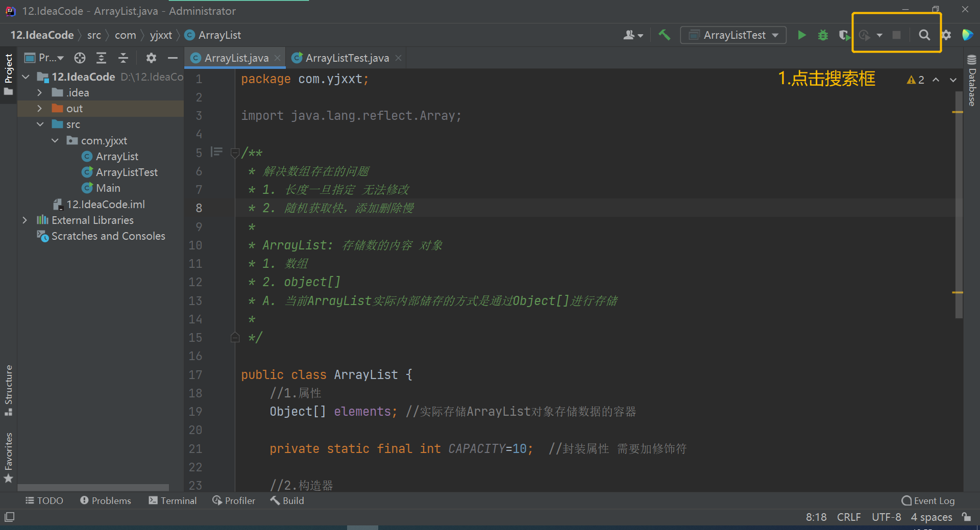980x530 pixels.
Task: Open the Project view selector dropdown
Action: pyautogui.click(x=45, y=58)
